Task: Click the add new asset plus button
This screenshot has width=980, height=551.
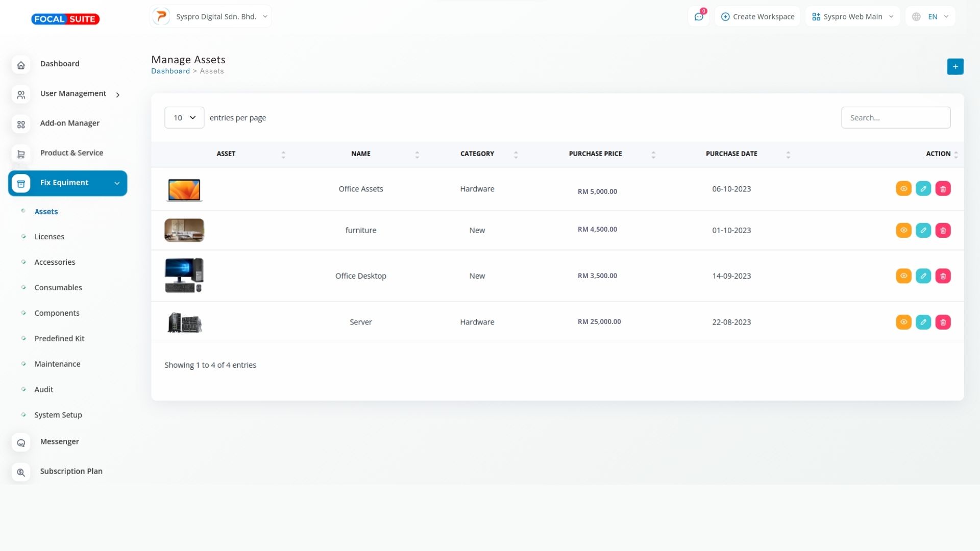Action: [x=955, y=66]
